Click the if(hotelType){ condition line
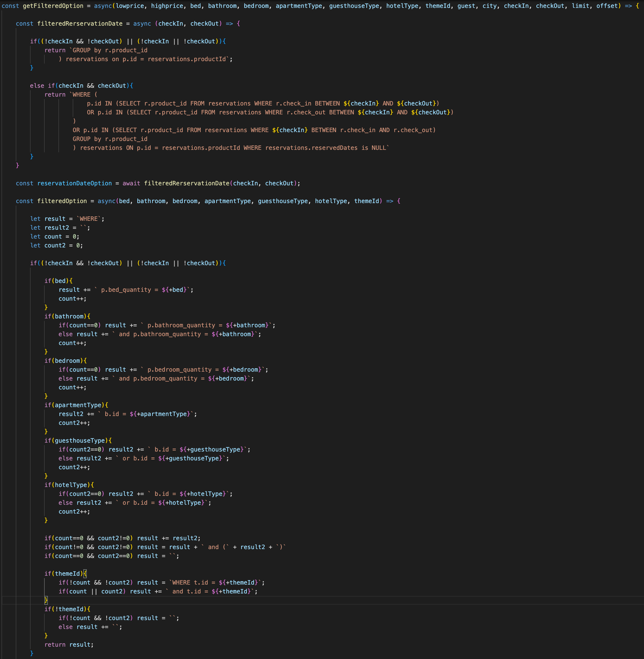Screen dimensions: 644x659 point(69,485)
